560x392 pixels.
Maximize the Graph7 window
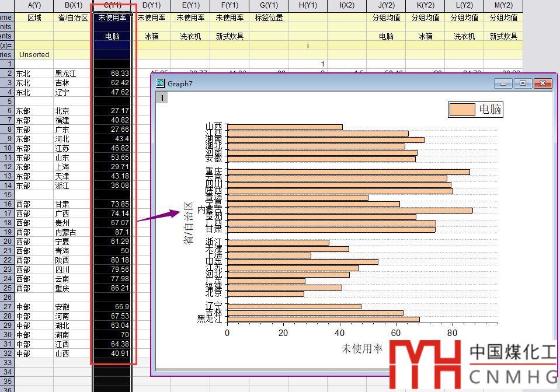coord(523,83)
